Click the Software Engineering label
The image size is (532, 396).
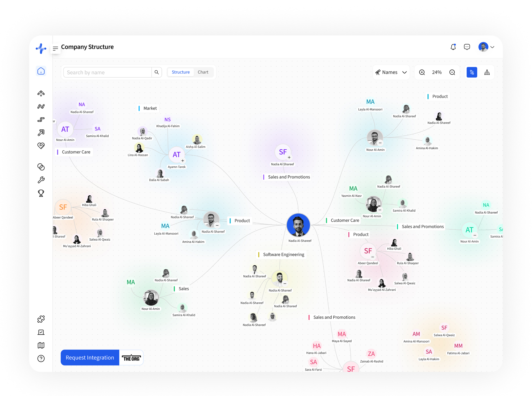point(281,254)
